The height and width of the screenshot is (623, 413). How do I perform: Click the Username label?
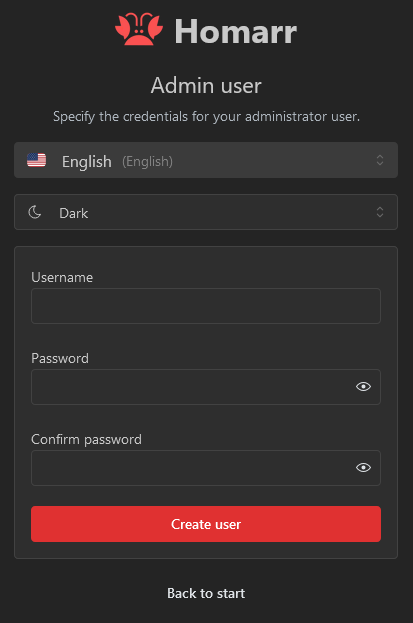[x=62, y=277]
